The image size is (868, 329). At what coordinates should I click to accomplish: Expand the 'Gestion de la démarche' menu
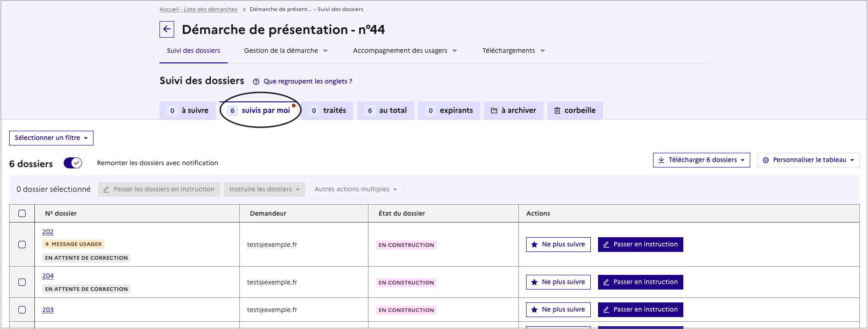coord(286,50)
